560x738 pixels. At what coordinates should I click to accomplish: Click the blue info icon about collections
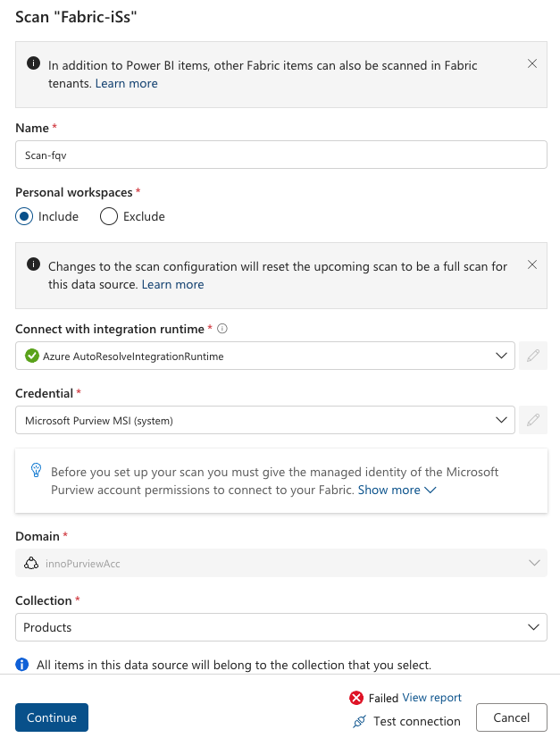coord(22,665)
